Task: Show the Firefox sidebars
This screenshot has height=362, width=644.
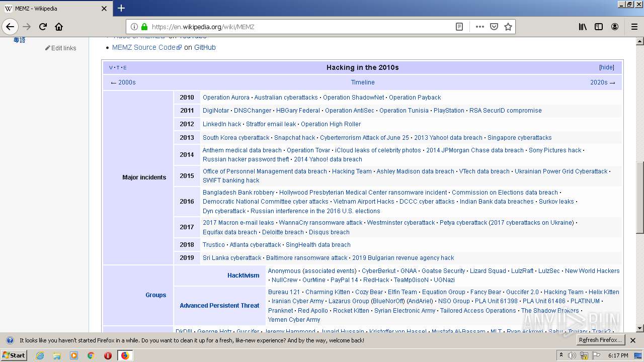Action: [599, 27]
